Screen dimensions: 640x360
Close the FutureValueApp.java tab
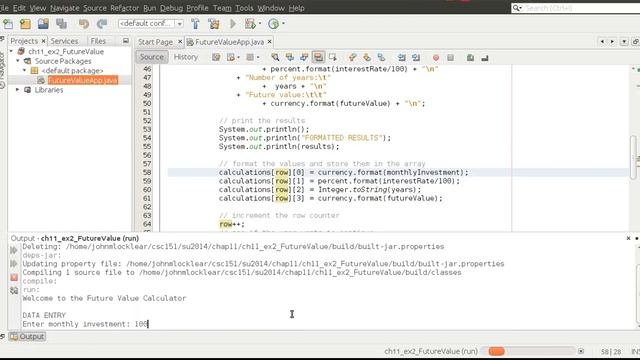coord(269,42)
